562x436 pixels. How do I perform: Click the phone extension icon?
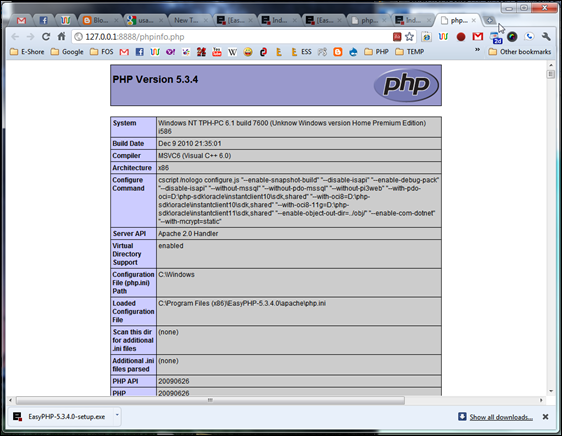(x=529, y=37)
